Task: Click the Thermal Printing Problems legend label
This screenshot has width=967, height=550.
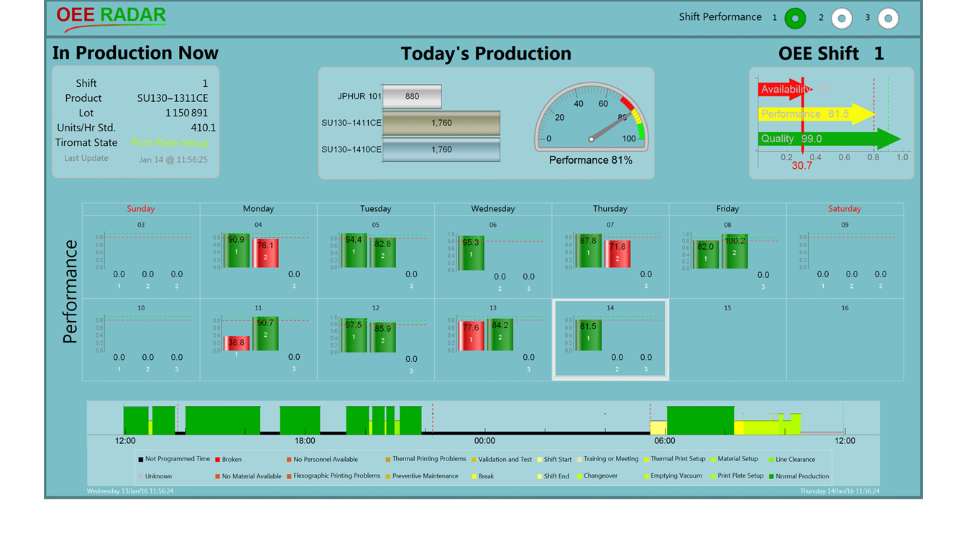Action: pyautogui.click(x=429, y=459)
